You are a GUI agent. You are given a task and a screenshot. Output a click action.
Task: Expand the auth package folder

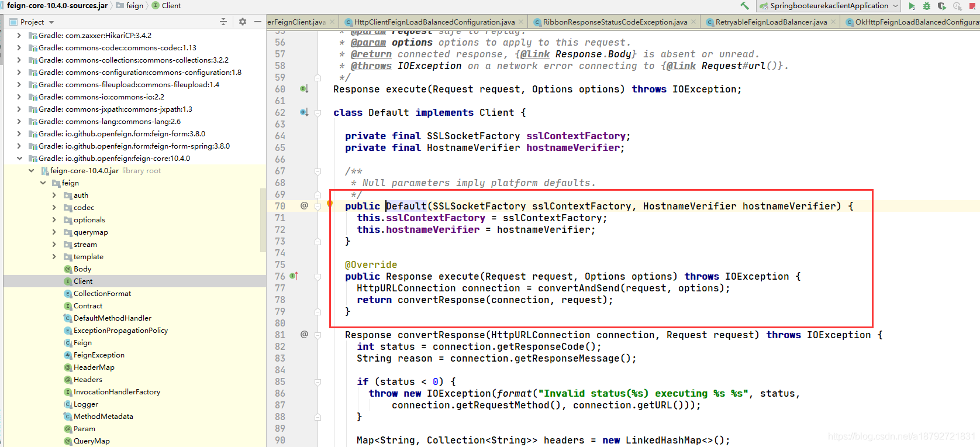coord(54,195)
